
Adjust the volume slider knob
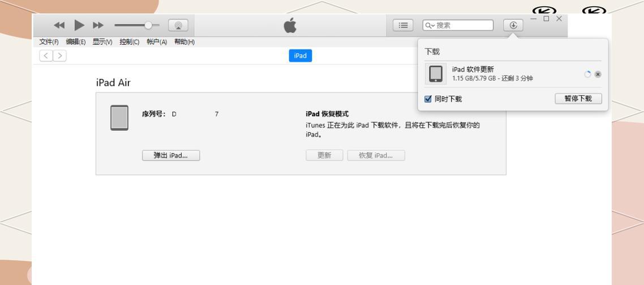point(148,25)
